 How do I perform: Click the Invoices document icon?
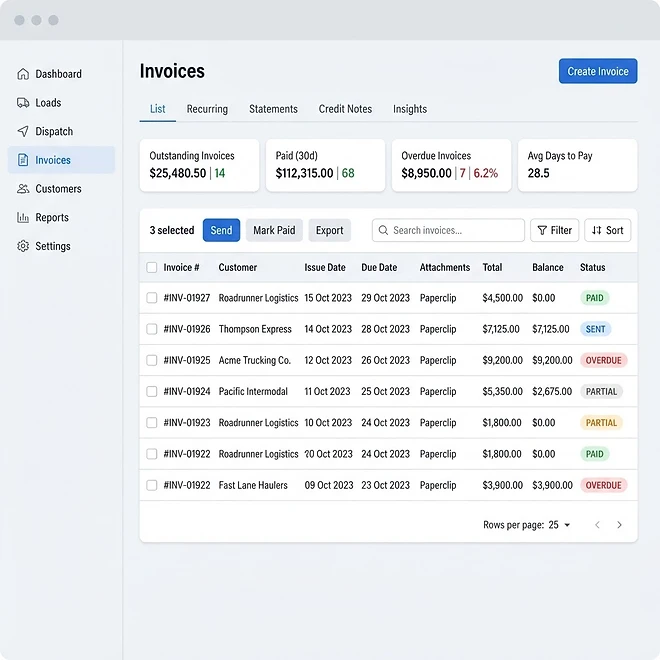(23, 160)
